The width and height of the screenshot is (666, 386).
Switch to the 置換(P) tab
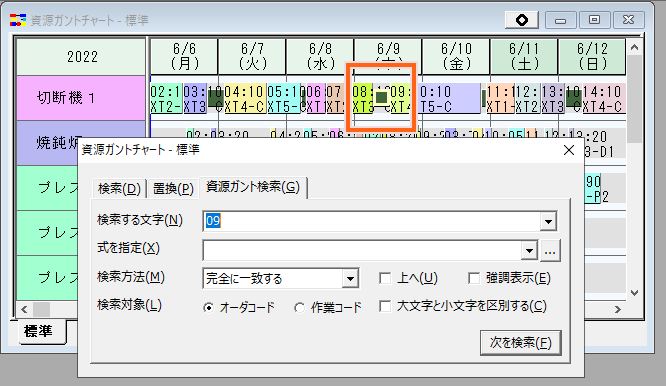[x=173, y=189]
